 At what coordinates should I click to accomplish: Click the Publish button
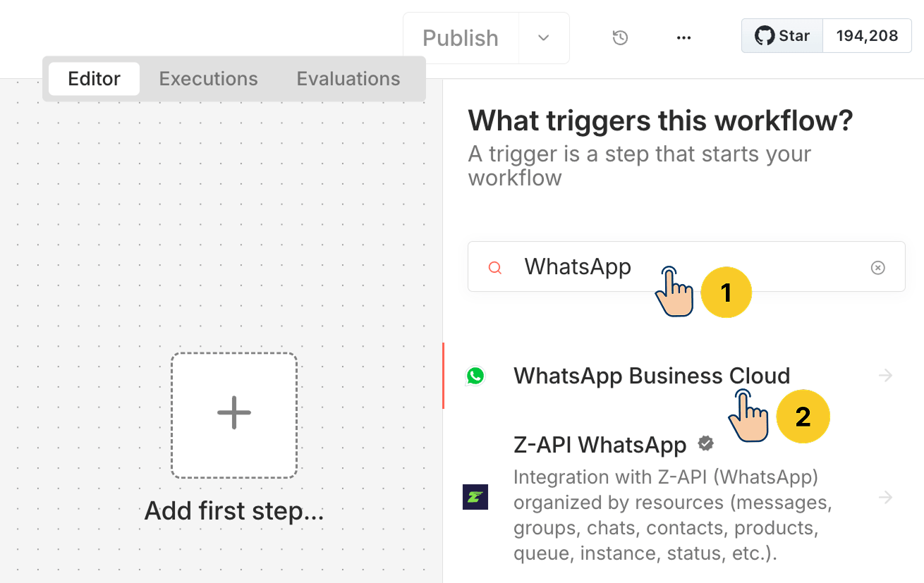(x=461, y=38)
